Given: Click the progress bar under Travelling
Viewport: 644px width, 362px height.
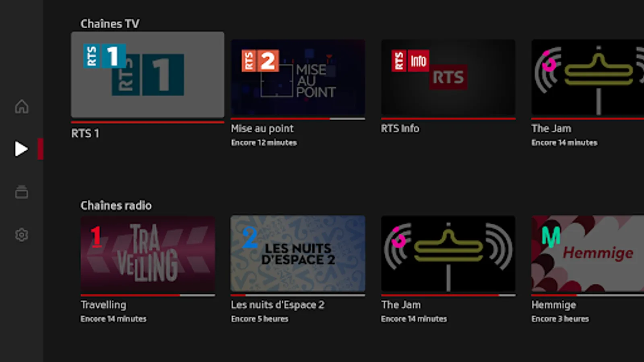Looking at the screenshot, I should coord(148,295).
